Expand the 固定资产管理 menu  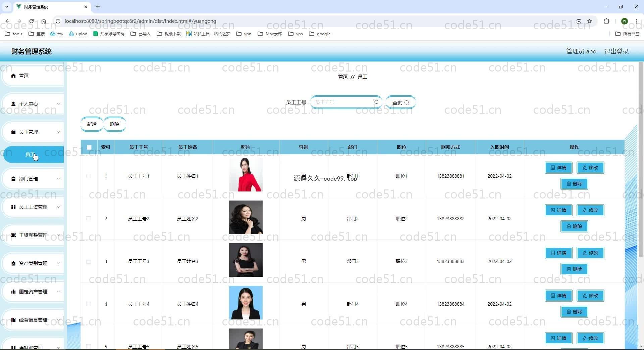33,292
